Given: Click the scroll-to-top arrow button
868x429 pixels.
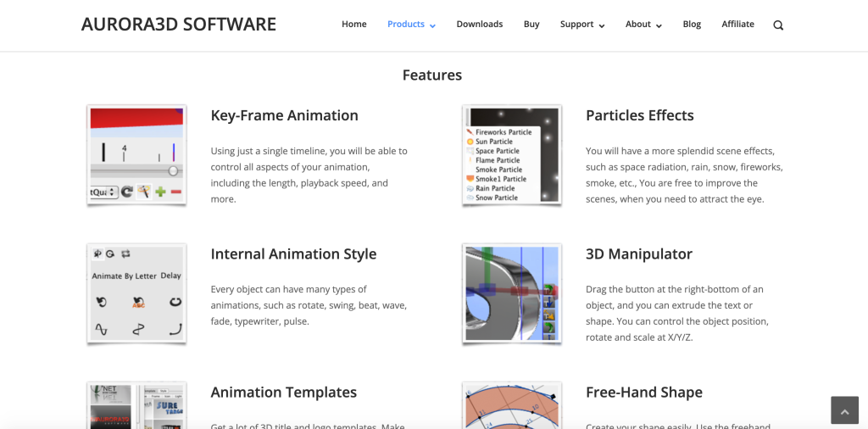Looking at the screenshot, I should click(844, 410).
